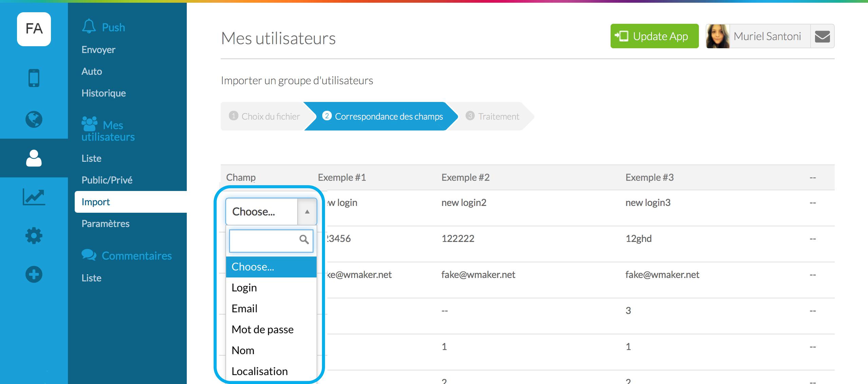Focus the dropdown search input field
The height and width of the screenshot is (384, 868).
pos(263,241)
